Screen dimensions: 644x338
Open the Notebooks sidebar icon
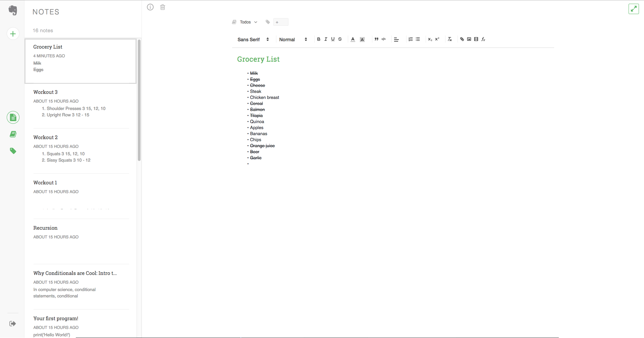coord(13,134)
